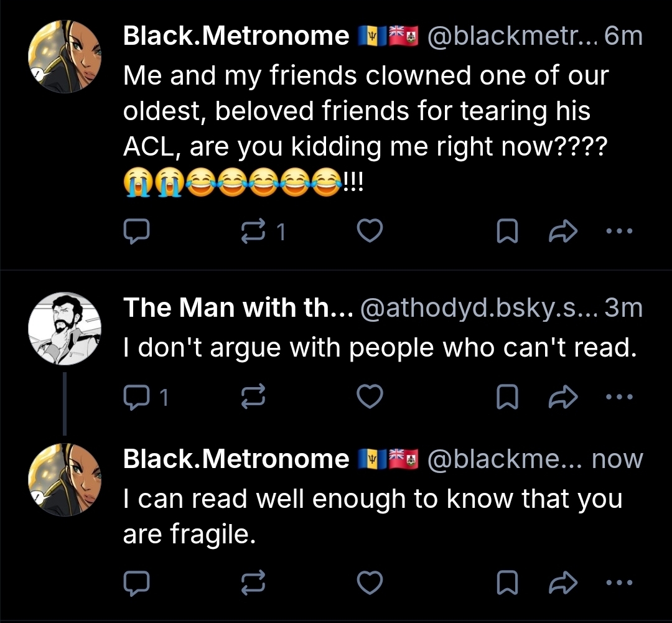
Task: Open Black.Metronome's avatar on the top post
Action: (x=65, y=56)
